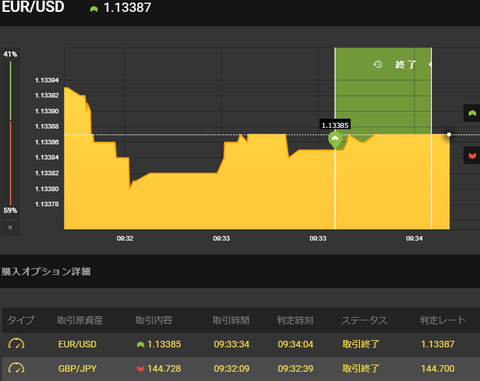Click 取引終了 status in EUR/USD row
Screen dimensions: 480x381
[361, 344]
